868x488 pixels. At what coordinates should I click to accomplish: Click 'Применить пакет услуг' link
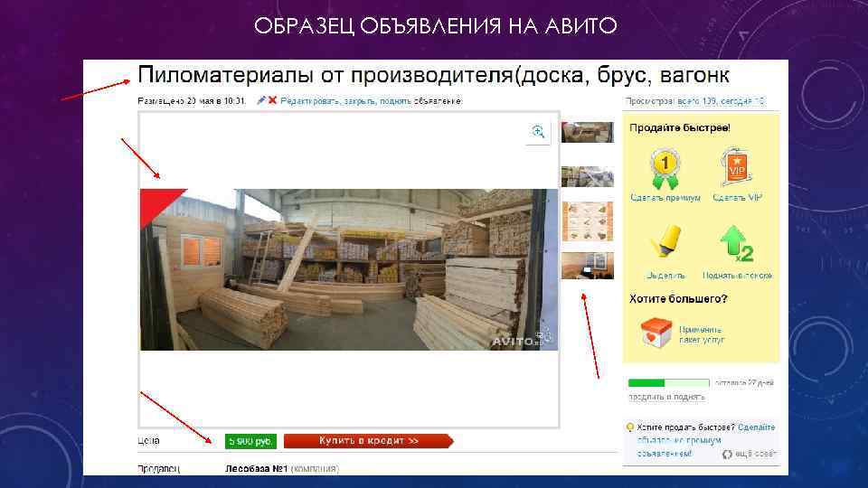[702, 334]
